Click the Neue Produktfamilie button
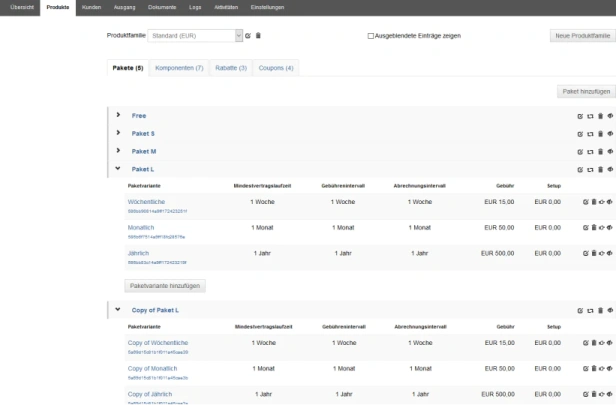Viewport: 616px width, 405px height. coord(583,36)
